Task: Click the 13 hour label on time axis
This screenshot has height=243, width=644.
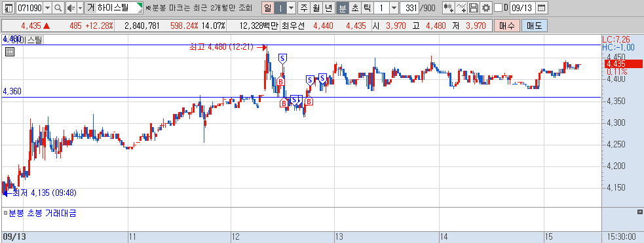Action: (x=339, y=237)
